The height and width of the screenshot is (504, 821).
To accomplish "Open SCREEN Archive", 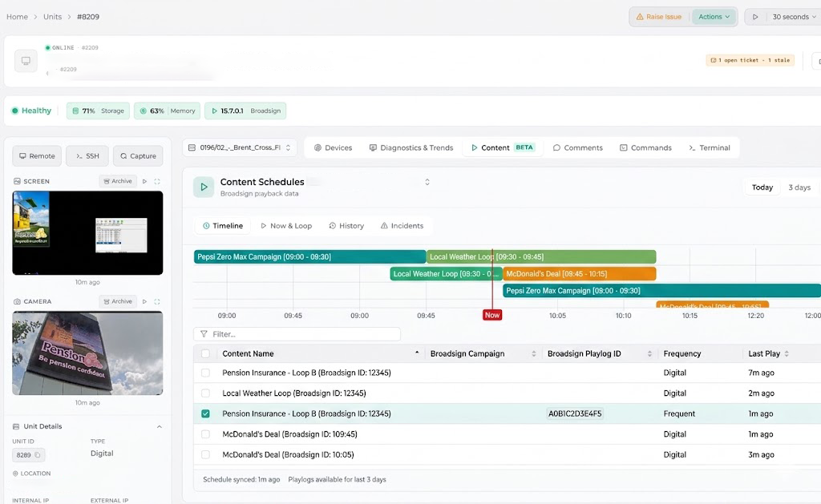I will pyautogui.click(x=118, y=181).
